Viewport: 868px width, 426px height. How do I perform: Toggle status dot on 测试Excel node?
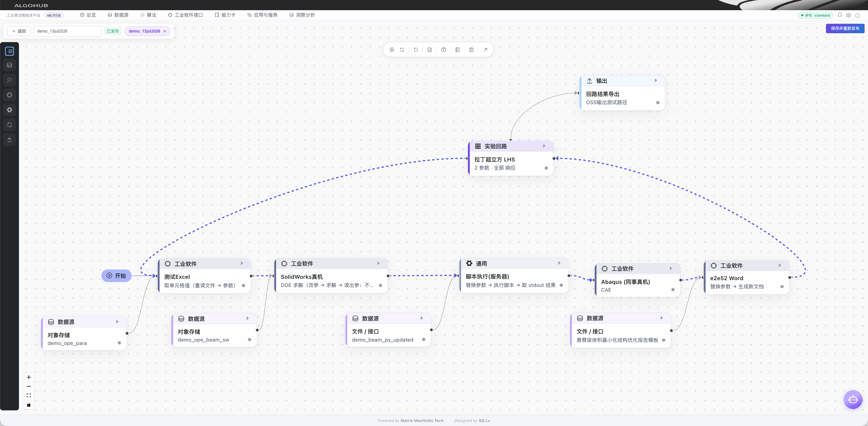pyautogui.click(x=243, y=286)
